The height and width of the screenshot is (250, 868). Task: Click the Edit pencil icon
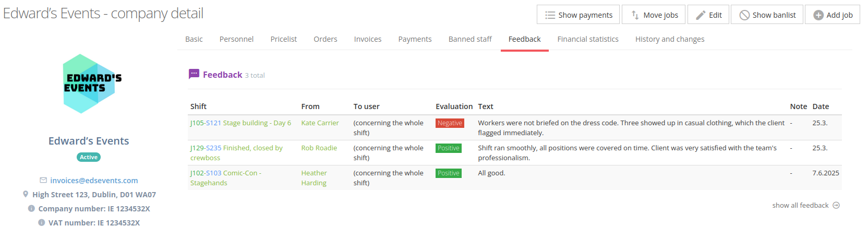pos(701,15)
